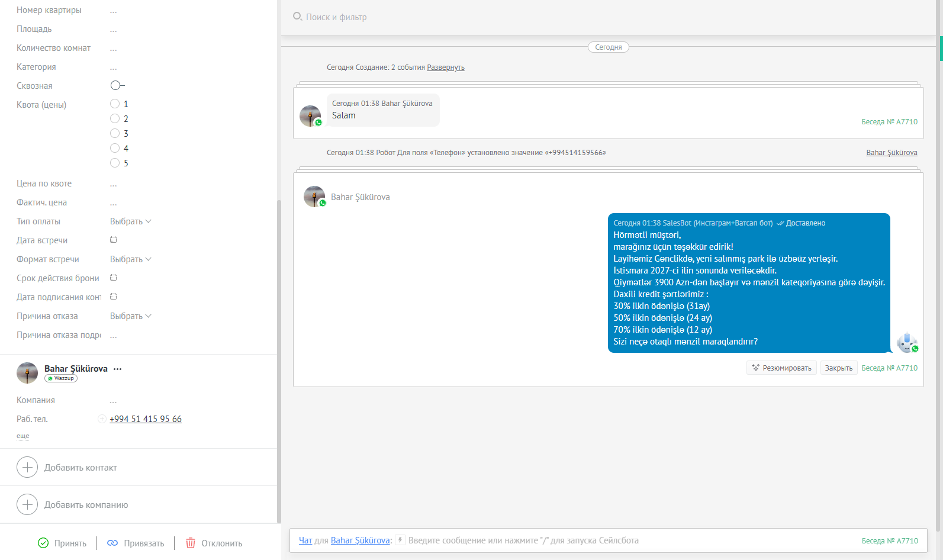Viewport: 943px width, 560px height.
Task: Click the Фактич. цена field value
Action: pos(114,203)
